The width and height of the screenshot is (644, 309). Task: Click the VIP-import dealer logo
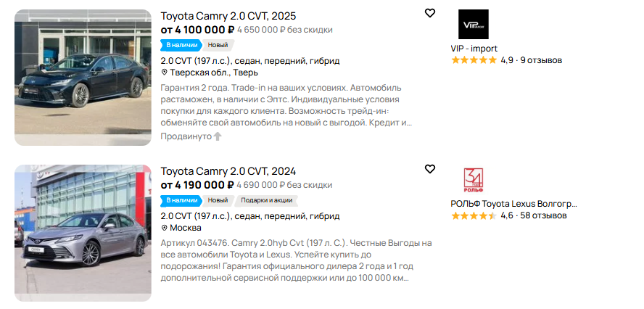[x=474, y=25]
